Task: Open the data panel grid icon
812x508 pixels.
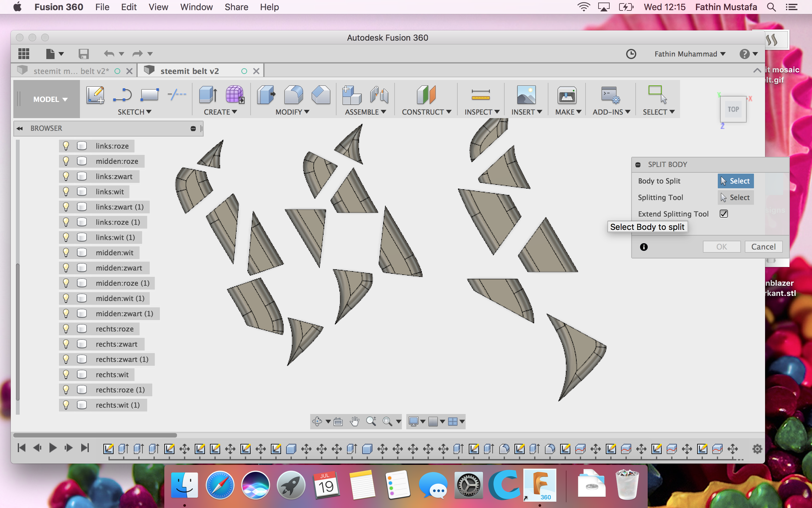Action: point(23,54)
